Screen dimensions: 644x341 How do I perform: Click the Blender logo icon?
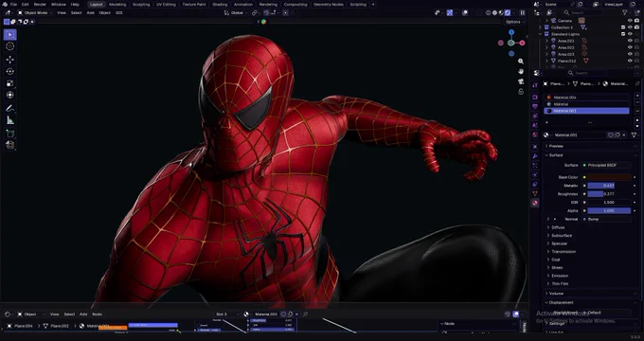point(5,4)
